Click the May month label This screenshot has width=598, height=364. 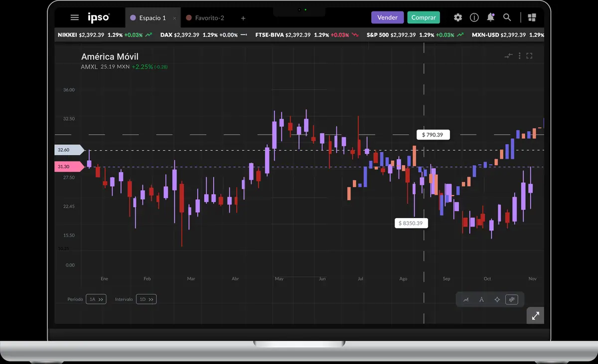[x=279, y=279]
